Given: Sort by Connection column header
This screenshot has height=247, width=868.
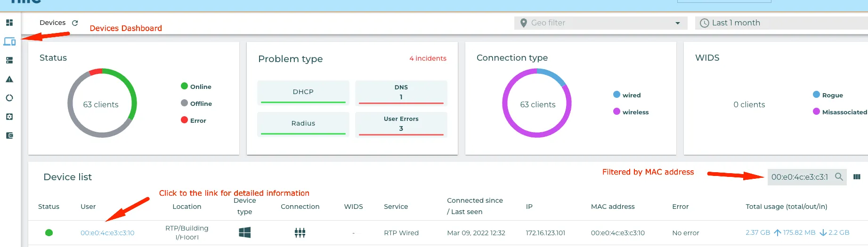Looking at the screenshot, I should pyautogui.click(x=300, y=207).
